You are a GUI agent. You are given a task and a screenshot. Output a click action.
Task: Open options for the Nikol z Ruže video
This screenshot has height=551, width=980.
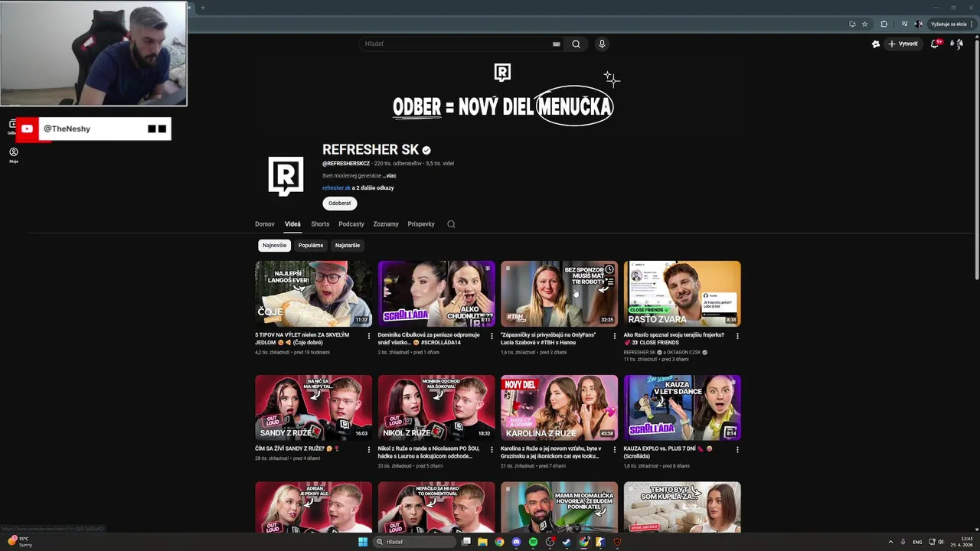click(x=491, y=450)
